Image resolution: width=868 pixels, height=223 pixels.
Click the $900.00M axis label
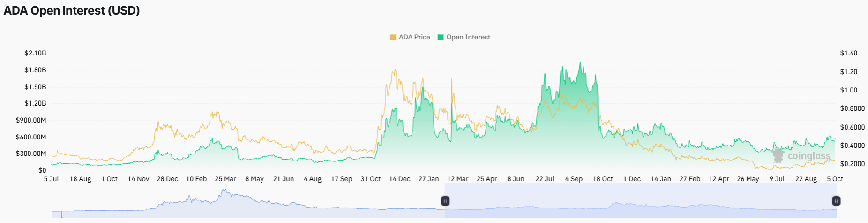[31, 120]
